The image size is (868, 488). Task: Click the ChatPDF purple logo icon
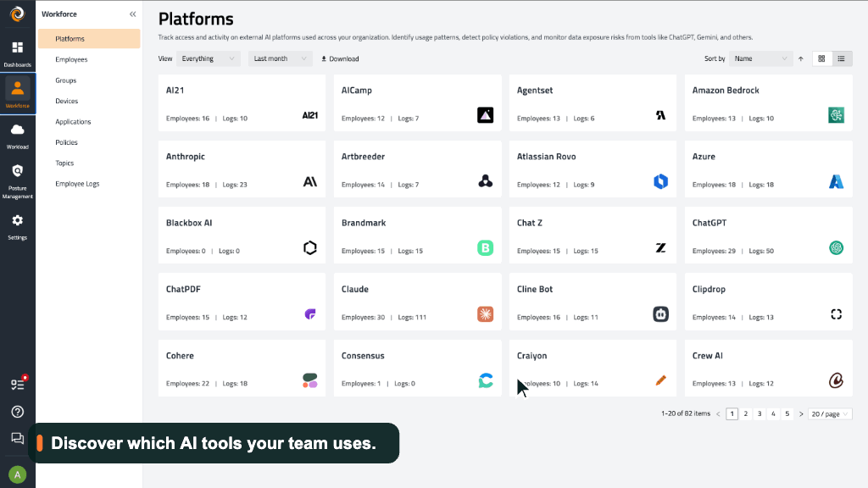pyautogui.click(x=310, y=314)
